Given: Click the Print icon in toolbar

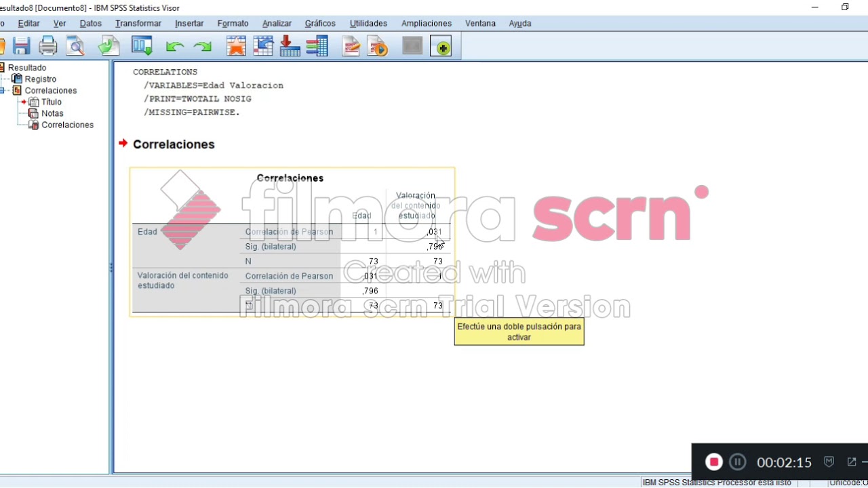Looking at the screenshot, I should coord(47,46).
